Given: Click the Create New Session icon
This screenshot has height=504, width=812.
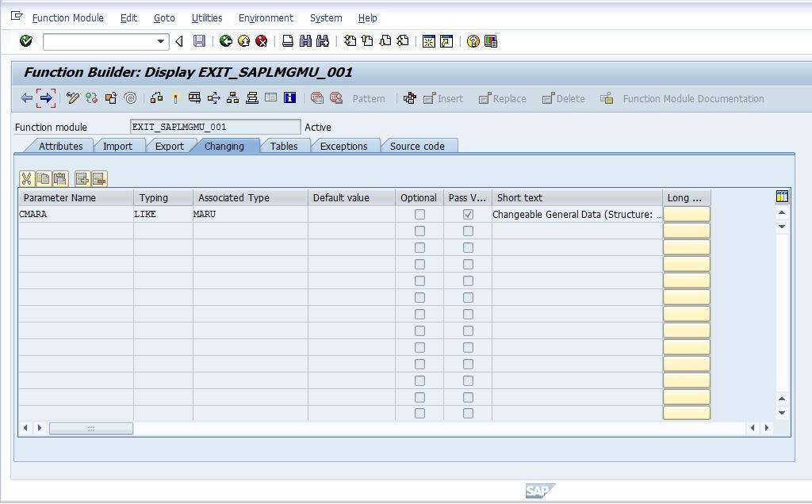Looking at the screenshot, I should coord(429,41).
